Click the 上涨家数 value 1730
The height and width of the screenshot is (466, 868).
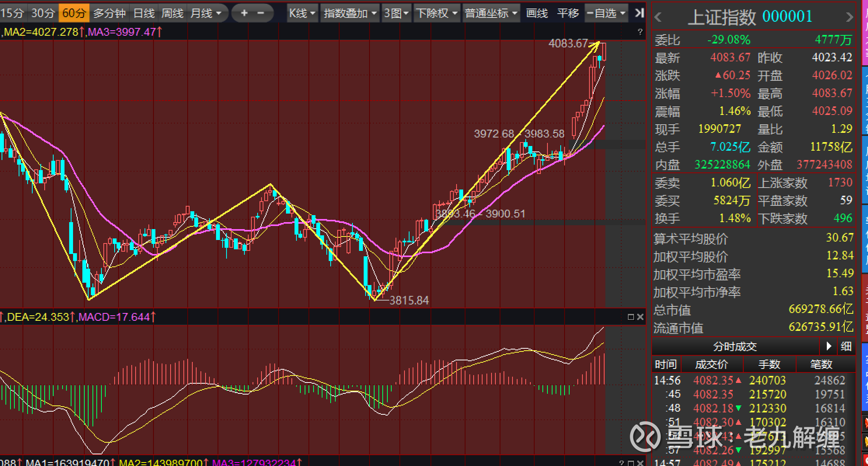(x=840, y=183)
